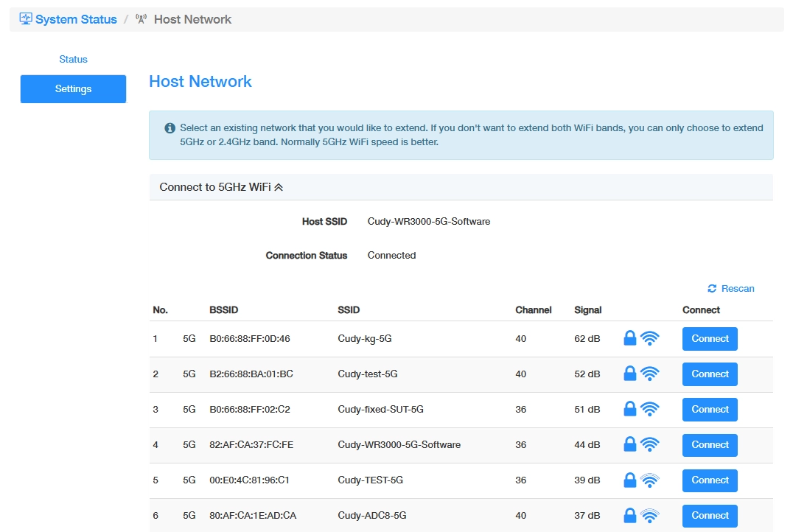Click the Channel column header

pyautogui.click(x=533, y=310)
